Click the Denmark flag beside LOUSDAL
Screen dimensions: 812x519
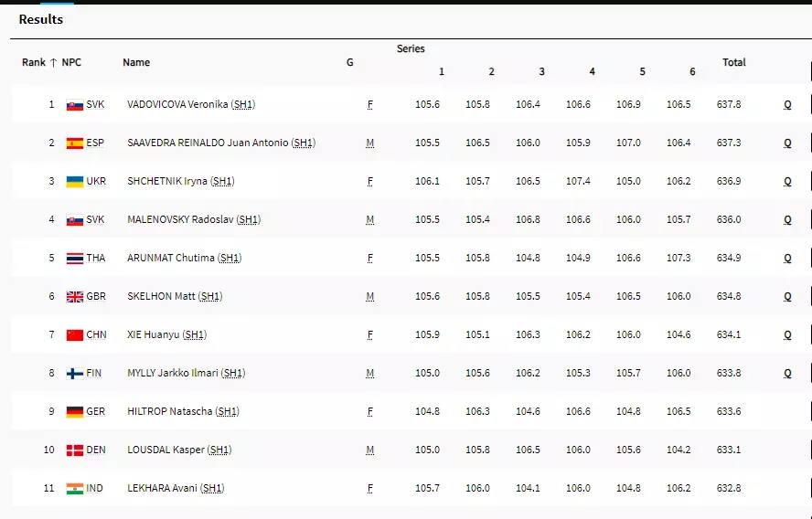[74, 450]
